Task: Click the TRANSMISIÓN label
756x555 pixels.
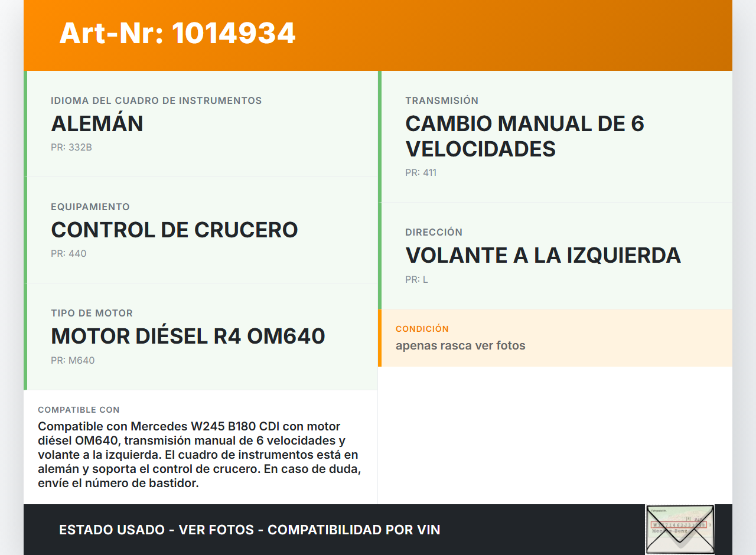Action: (441, 100)
